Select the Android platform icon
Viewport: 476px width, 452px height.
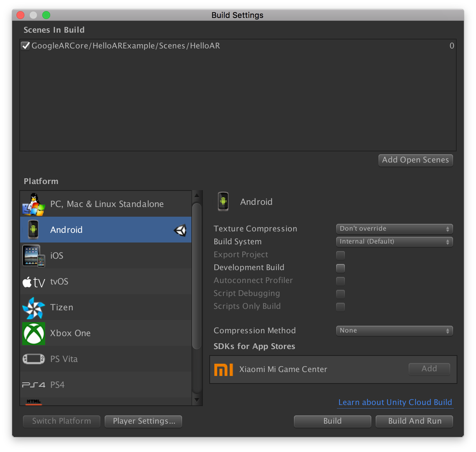(33, 230)
